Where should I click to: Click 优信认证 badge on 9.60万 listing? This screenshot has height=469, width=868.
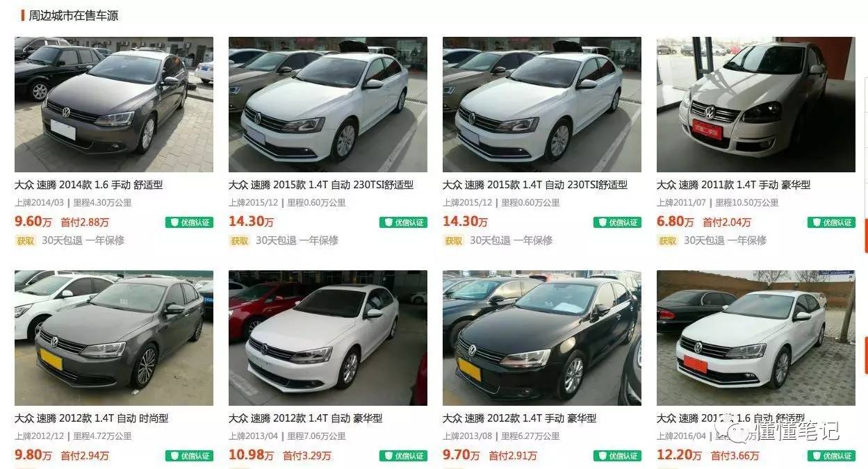coord(189,222)
